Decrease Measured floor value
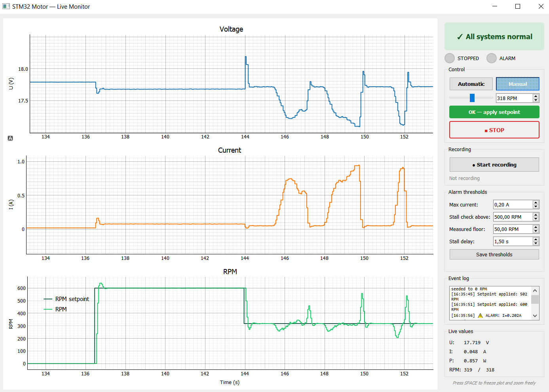 tap(536, 231)
